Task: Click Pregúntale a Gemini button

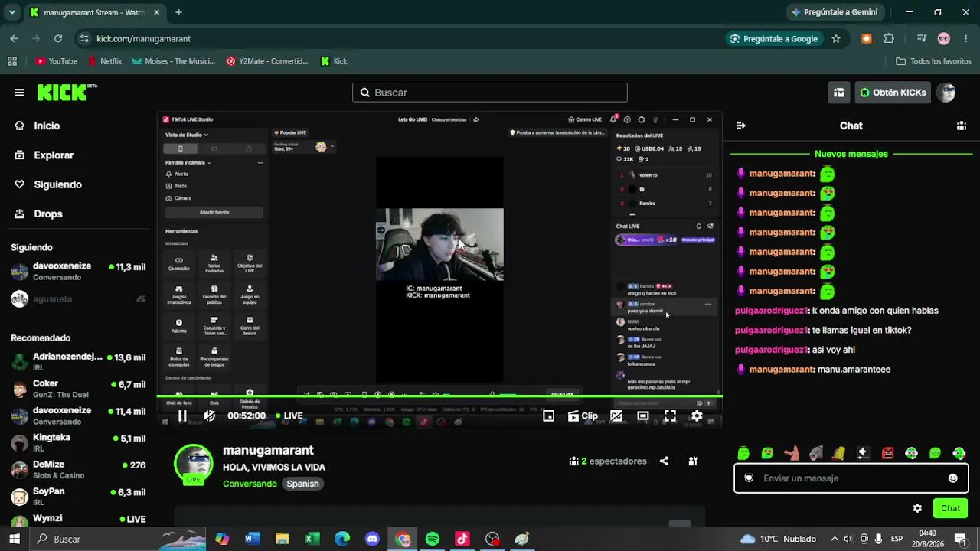Action: [835, 12]
